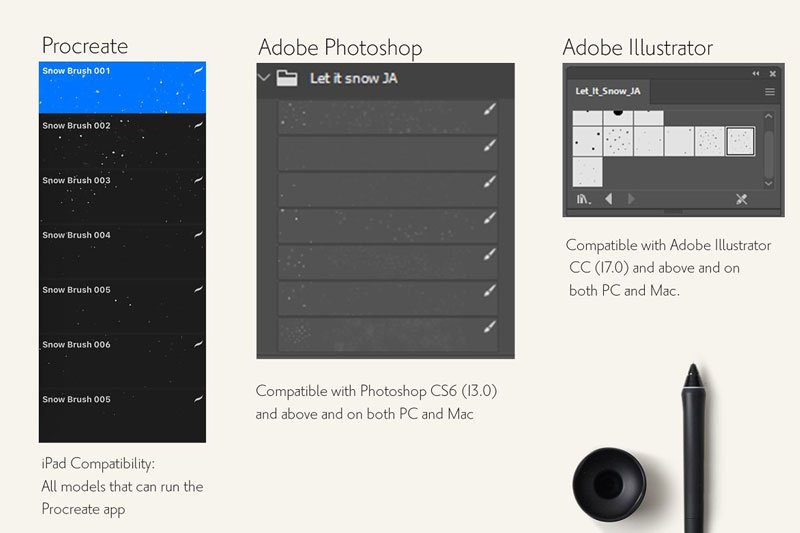Click the brush stroke icon on Snow Brush 001
The image size is (800, 533).
[198, 70]
